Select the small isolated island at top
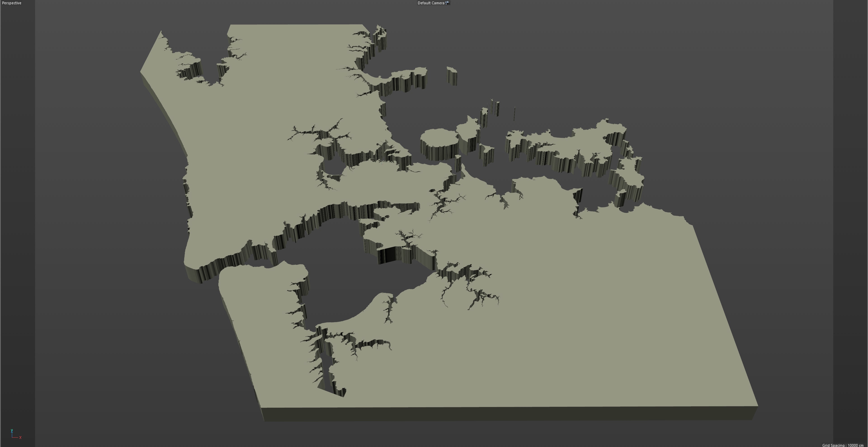 (x=452, y=71)
